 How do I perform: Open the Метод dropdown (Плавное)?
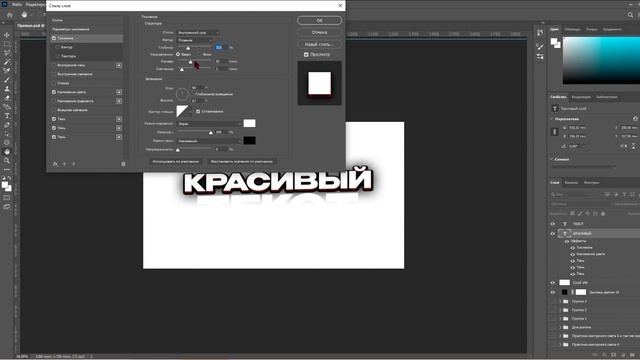195,40
